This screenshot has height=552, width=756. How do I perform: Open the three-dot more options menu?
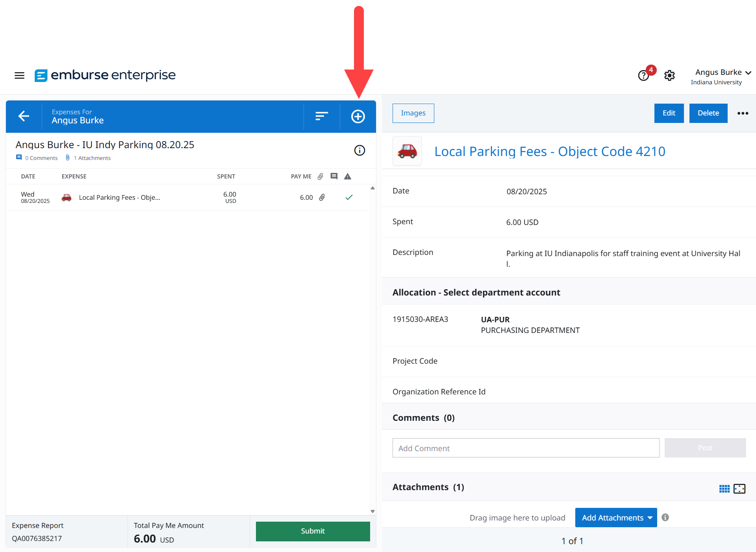coord(743,113)
